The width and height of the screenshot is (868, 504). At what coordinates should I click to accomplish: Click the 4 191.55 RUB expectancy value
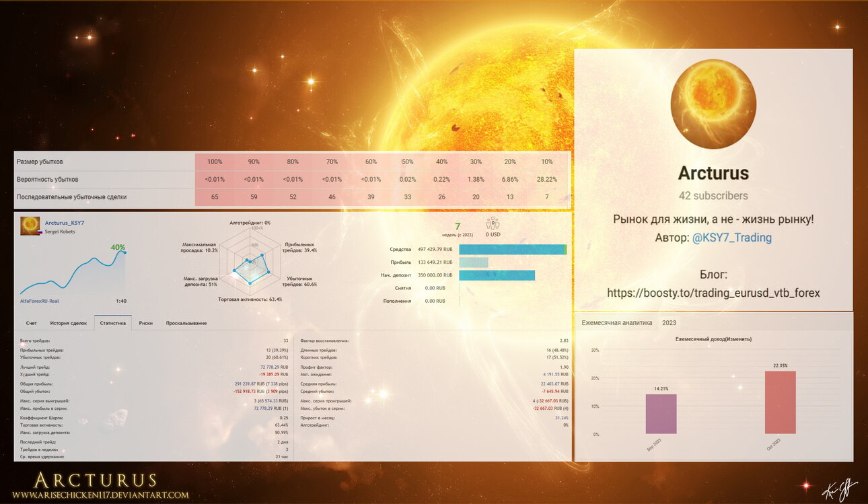click(556, 374)
